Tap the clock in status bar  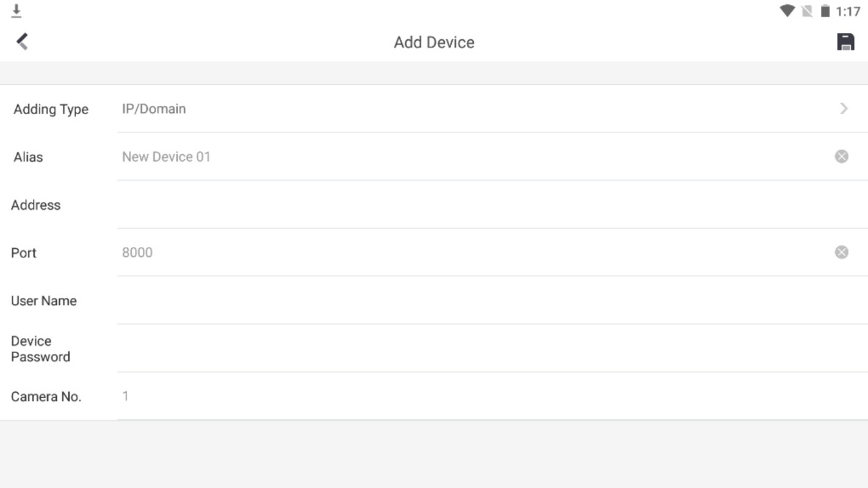[x=848, y=12]
